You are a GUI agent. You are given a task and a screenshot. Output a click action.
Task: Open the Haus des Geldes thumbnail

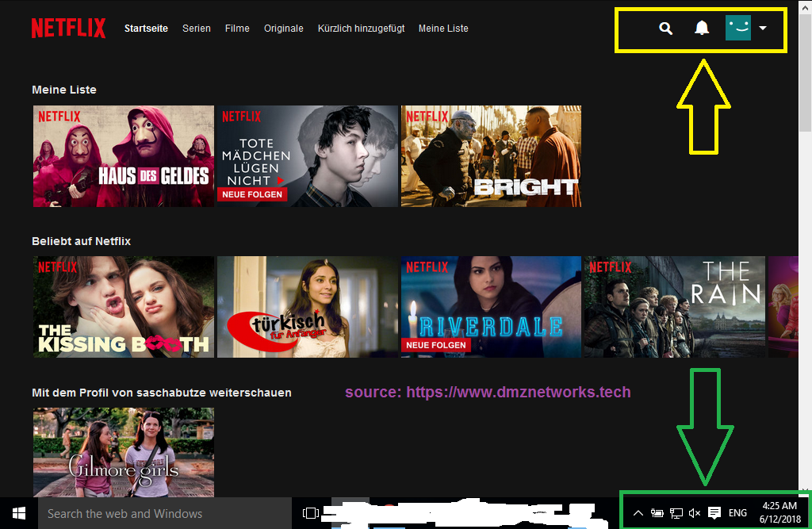123,156
